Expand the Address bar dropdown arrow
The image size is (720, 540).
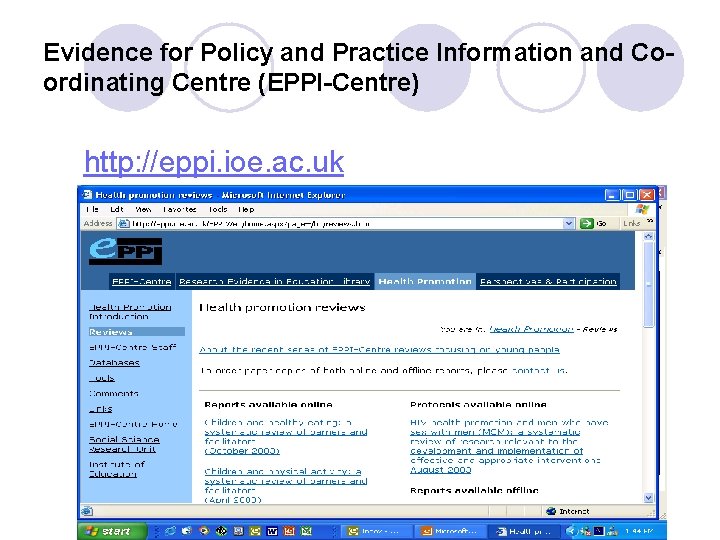[x=568, y=224]
